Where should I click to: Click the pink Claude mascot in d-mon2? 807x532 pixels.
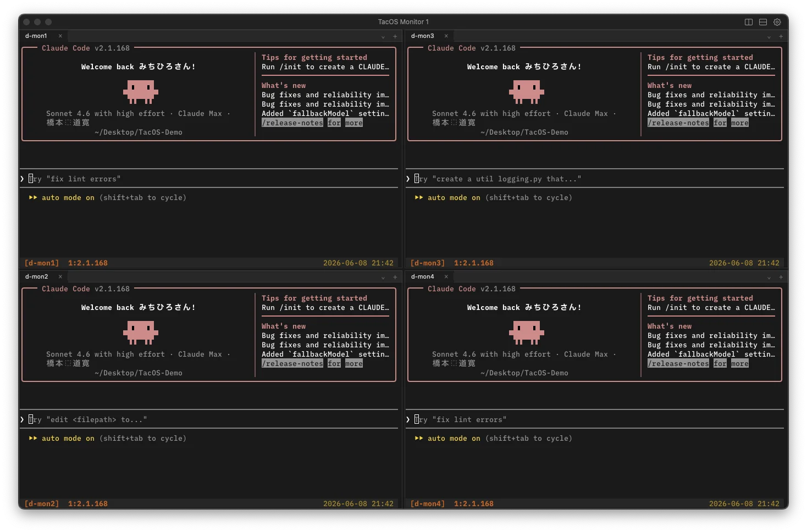point(141,332)
